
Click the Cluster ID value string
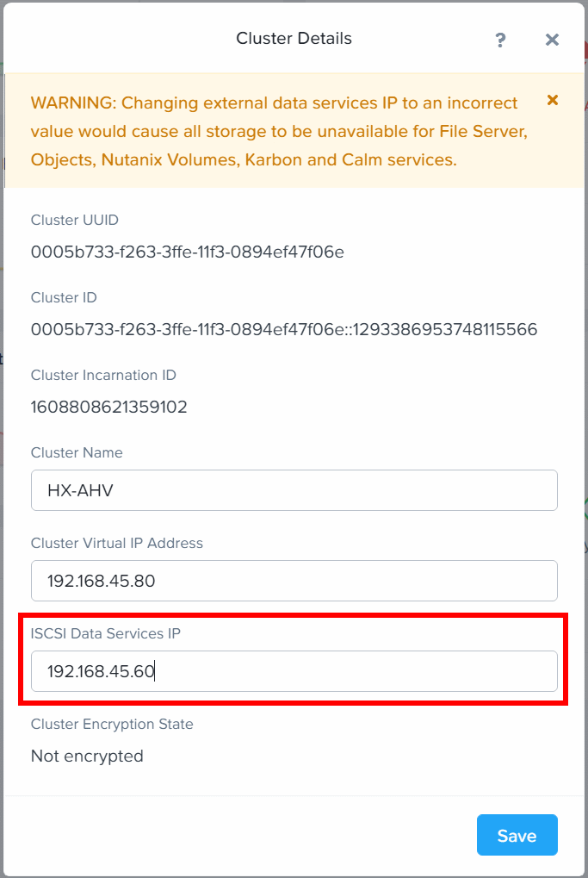click(x=284, y=329)
